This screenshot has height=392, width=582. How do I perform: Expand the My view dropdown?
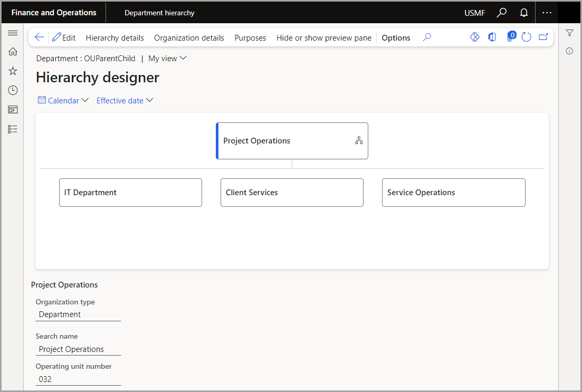click(167, 59)
